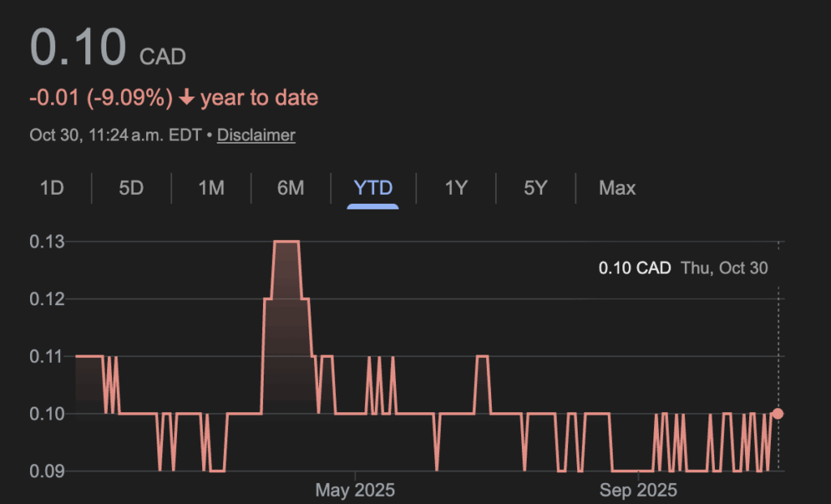The width and height of the screenshot is (831, 504).
Task: Click the 0.13 peak plateau on the chart
Action: [287, 242]
